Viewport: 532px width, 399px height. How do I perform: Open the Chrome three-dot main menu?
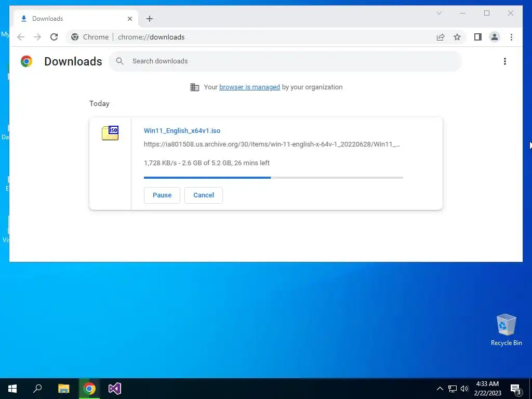[x=511, y=37]
